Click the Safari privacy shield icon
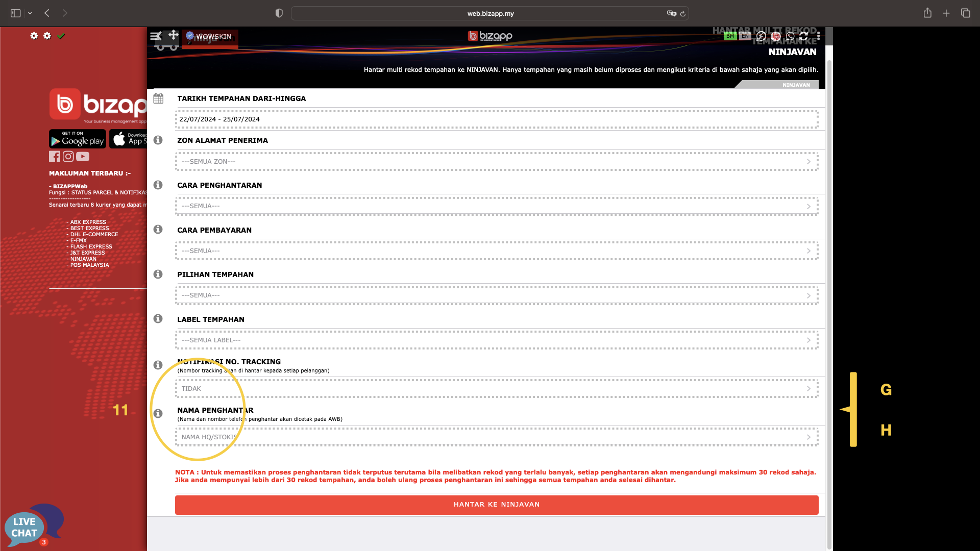 pos(279,13)
